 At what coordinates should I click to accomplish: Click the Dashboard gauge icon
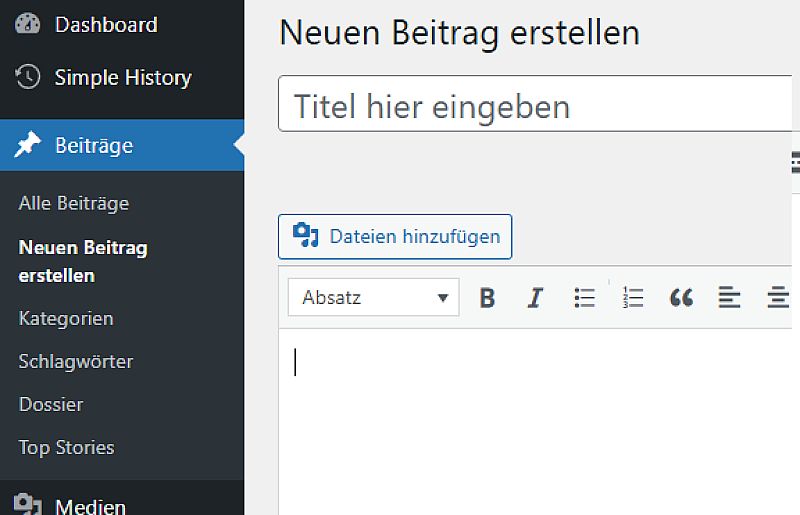[28, 24]
